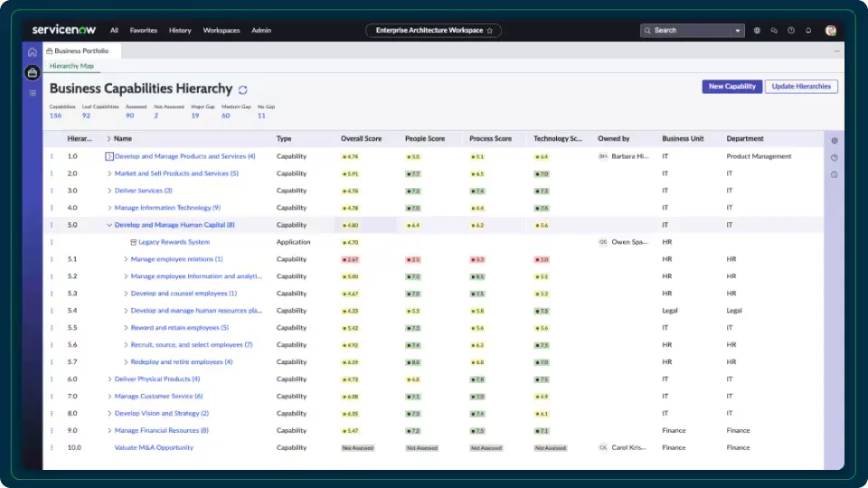Viewport: 868px width, 488px height.
Task: Expand Manage employee relations row
Action: (126, 259)
